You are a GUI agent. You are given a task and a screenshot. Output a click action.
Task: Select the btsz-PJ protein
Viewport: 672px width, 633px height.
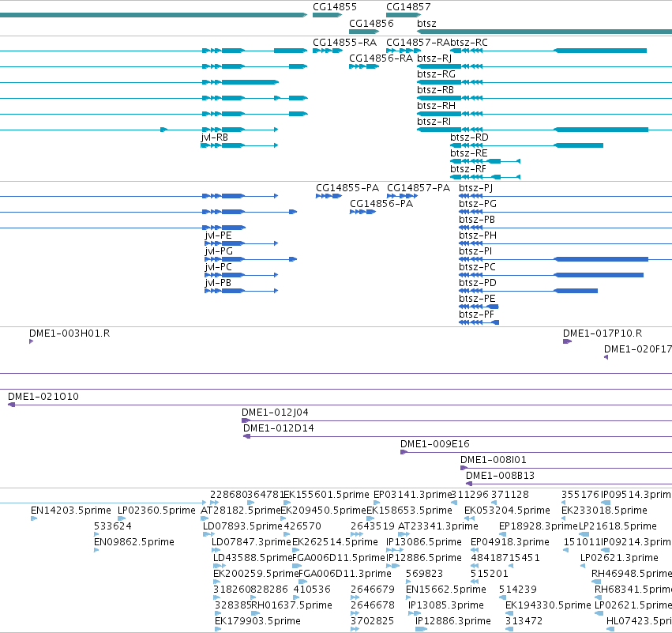pyautogui.click(x=565, y=196)
